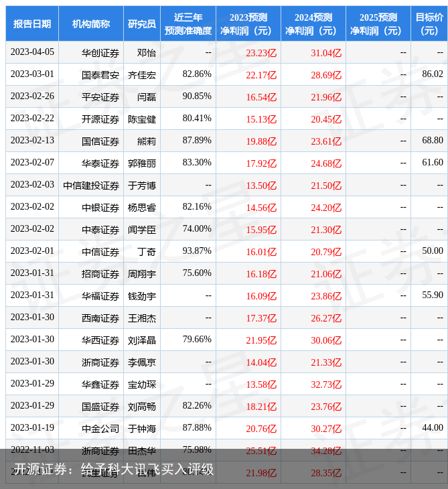This screenshot has height=489, width=448.
Task: Click the accuracy value 79.66%
Action: 197,340
